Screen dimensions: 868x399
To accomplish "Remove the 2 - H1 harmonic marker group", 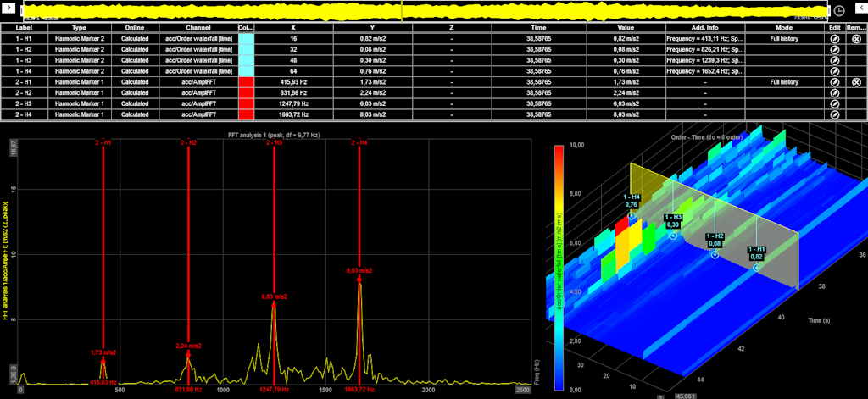I will pyautogui.click(x=856, y=82).
